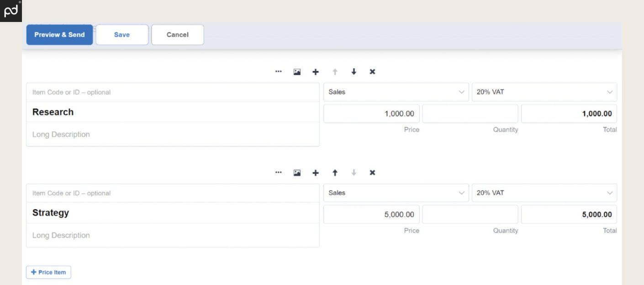The image size is (644, 285).
Task: Open the Sales dropdown for the Strategy item
Action: pyautogui.click(x=396, y=193)
